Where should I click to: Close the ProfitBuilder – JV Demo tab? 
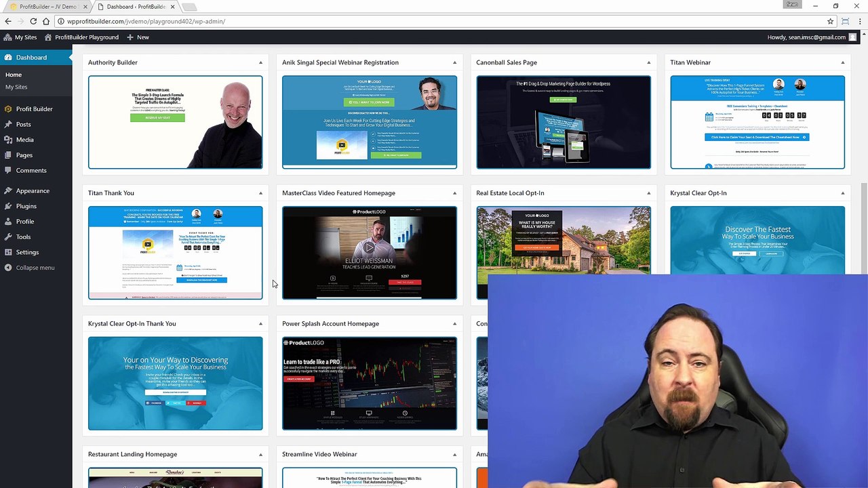(x=85, y=7)
